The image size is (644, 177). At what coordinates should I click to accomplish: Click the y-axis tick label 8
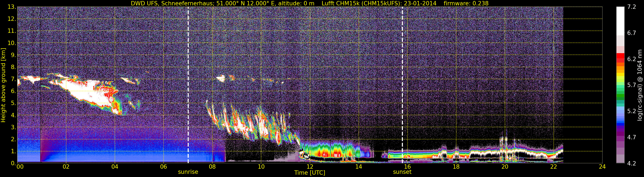13,67
